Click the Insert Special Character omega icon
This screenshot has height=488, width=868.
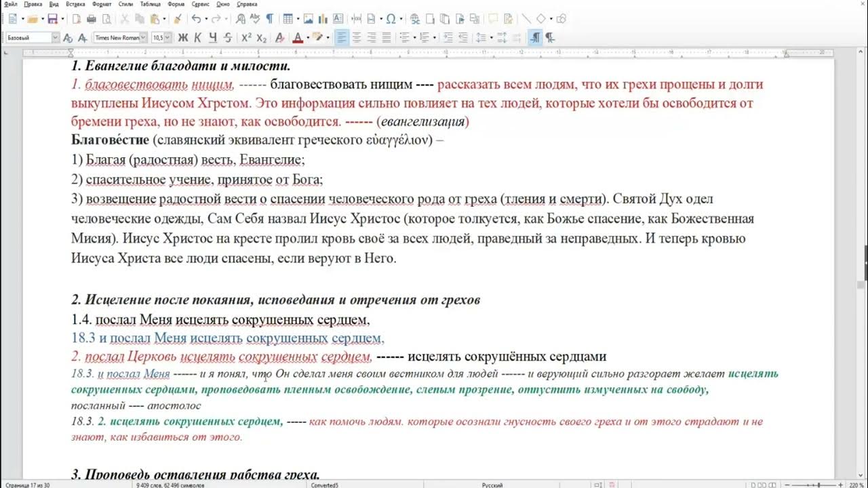tap(391, 19)
